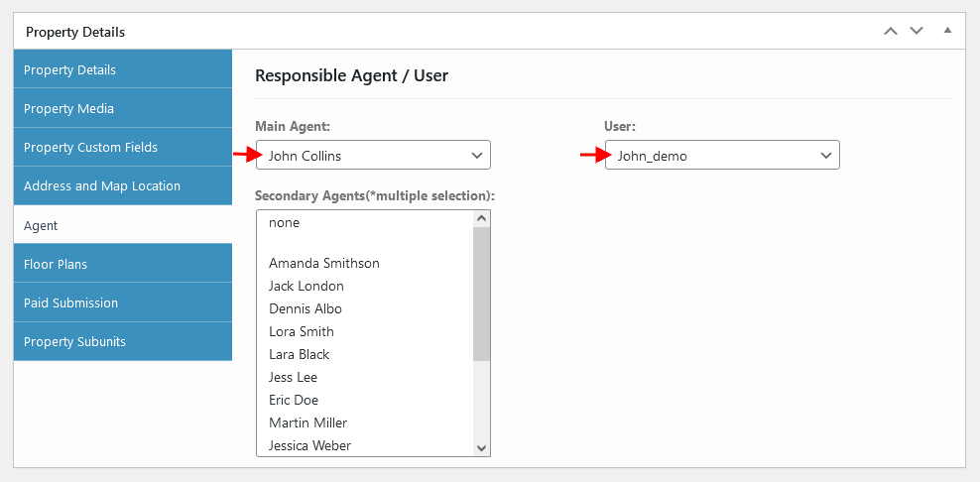Choose Jessica Weber as secondary agent

(365, 445)
